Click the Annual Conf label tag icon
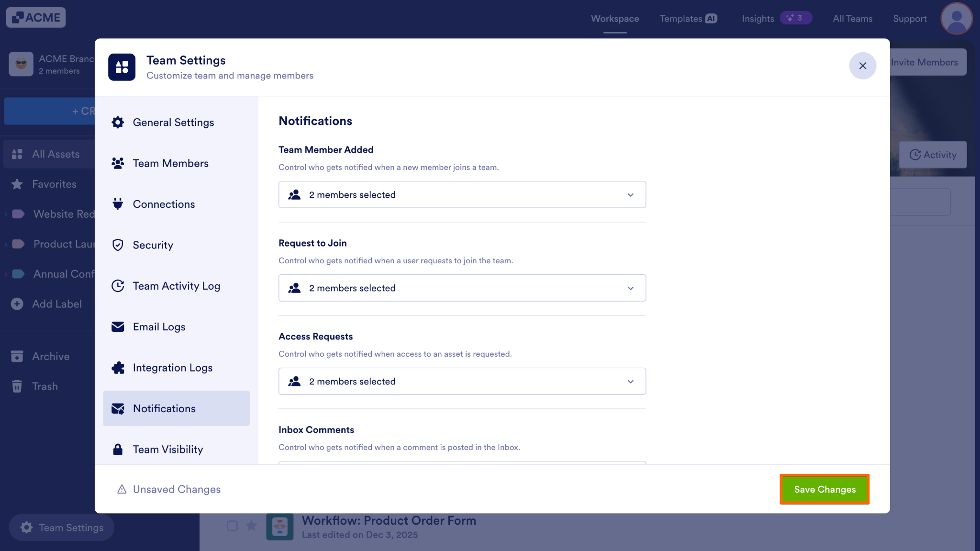Screen dimensions: 980x551 [x=18, y=274]
